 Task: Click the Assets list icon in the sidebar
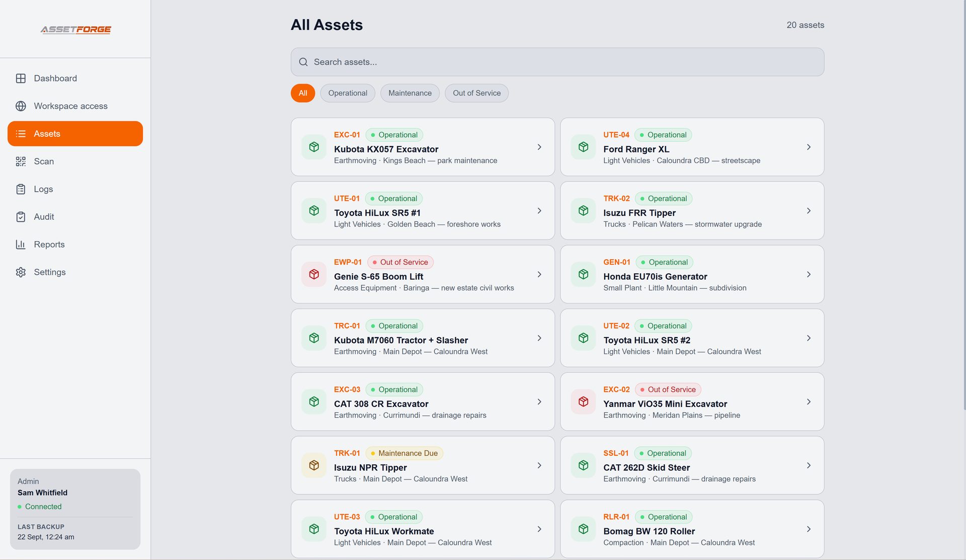(21, 134)
